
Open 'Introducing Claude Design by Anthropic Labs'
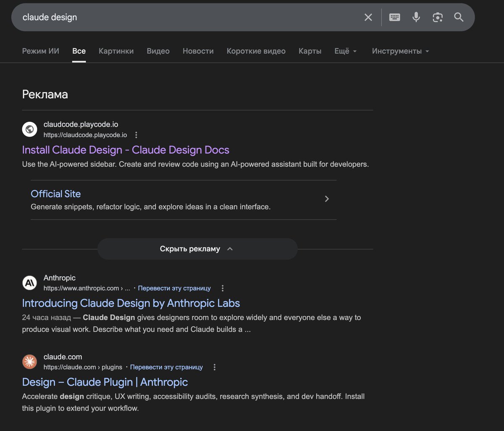click(x=131, y=303)
